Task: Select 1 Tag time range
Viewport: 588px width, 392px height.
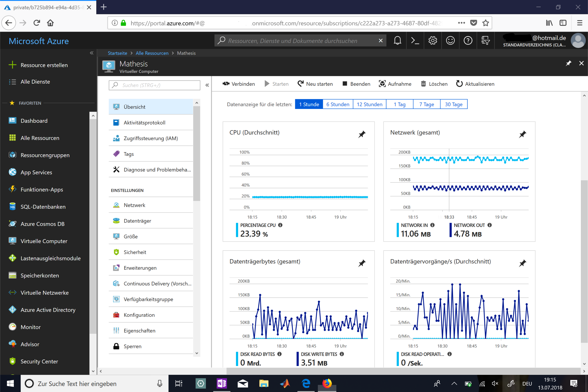Action: point(400,104)
